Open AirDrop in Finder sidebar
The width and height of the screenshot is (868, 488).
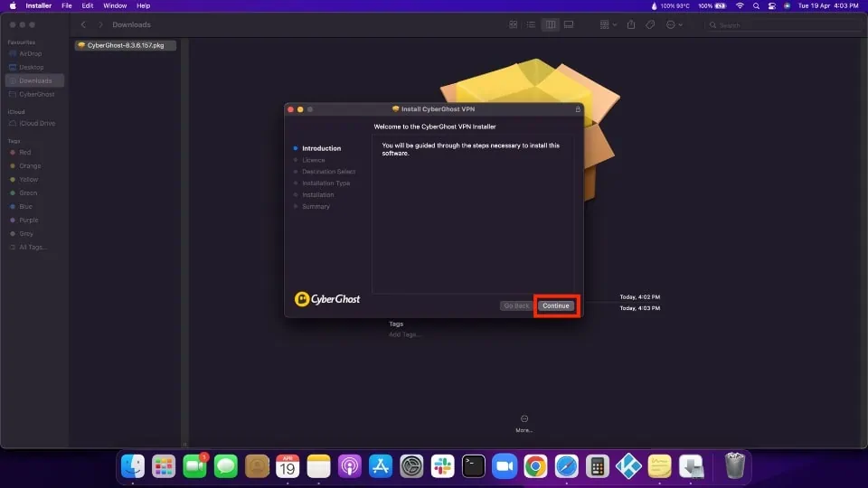click(30, 53)
